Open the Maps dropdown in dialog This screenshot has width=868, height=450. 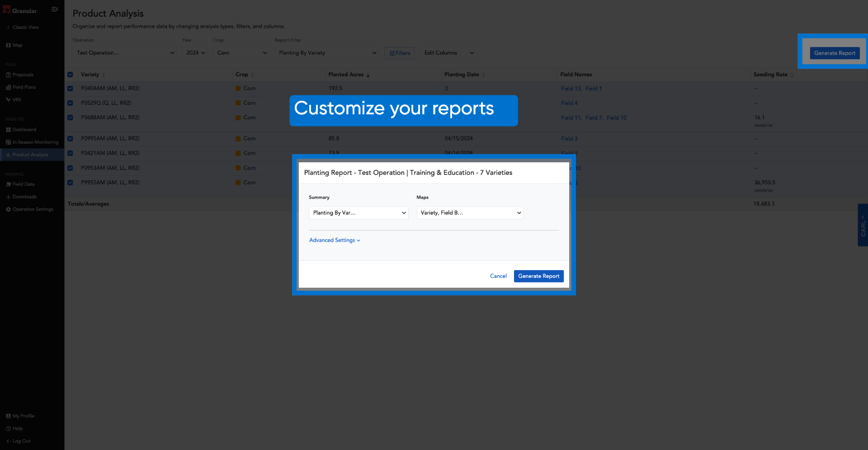pos(470,213)
